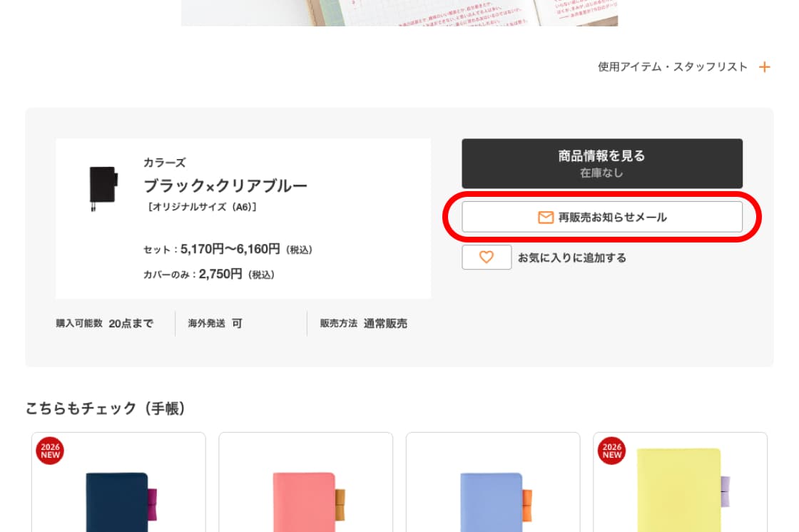Viewport: 799px width, 532px height.
Task: Open the 商品情報を見る button
Action: [601, 163]
